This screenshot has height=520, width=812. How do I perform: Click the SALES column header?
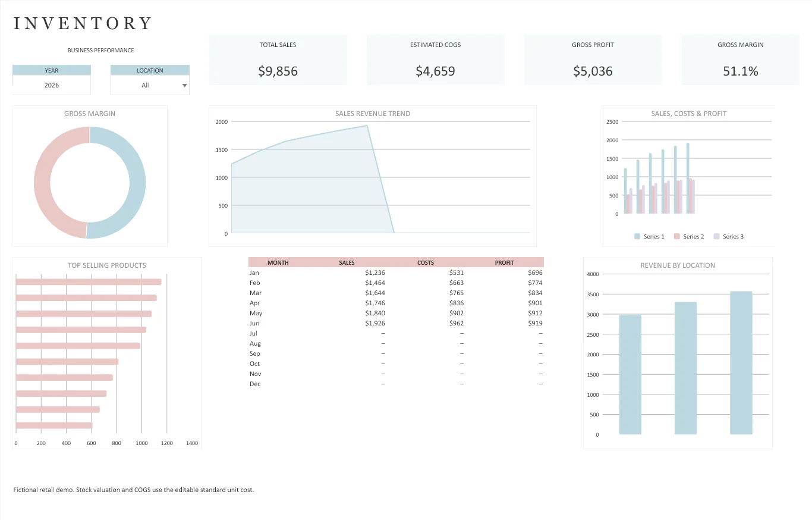click(x=347, y=262)
